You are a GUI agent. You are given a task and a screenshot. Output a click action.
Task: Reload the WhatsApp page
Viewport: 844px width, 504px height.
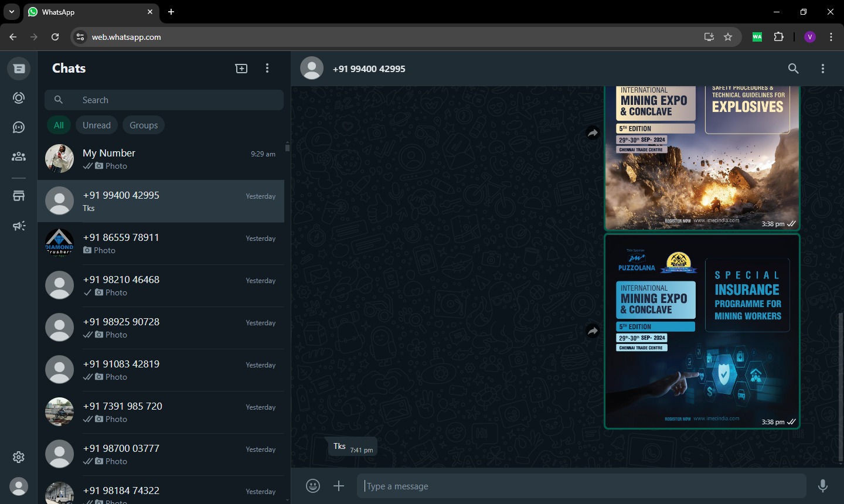tap(55, 37)
